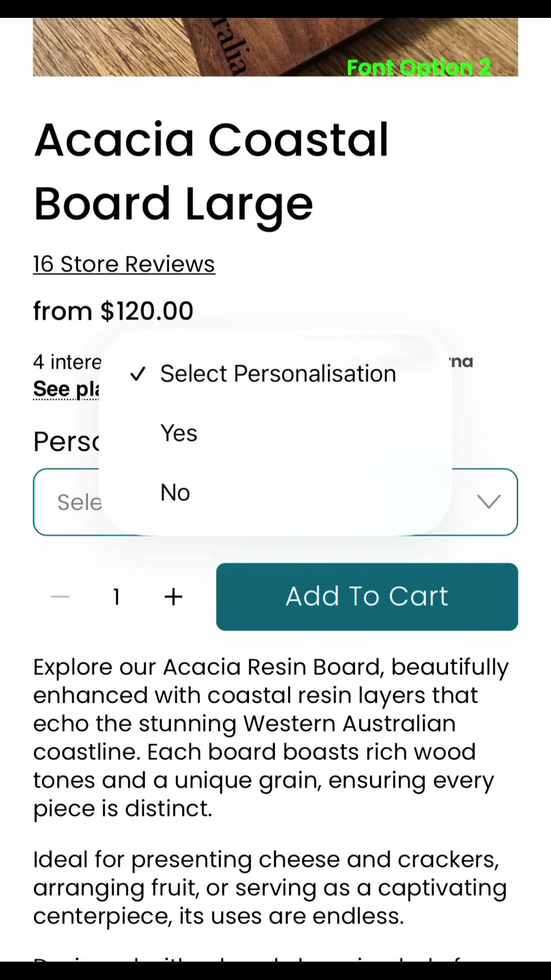This screenshot has height=980, width=551.
Task: Open the 16 Store Reviews link
Action: [124, 264]
